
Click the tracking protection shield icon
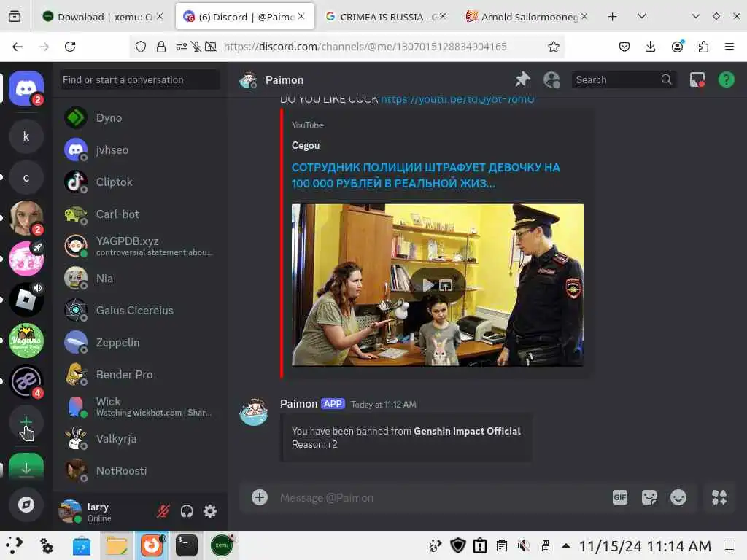click(x=141, y=47)
